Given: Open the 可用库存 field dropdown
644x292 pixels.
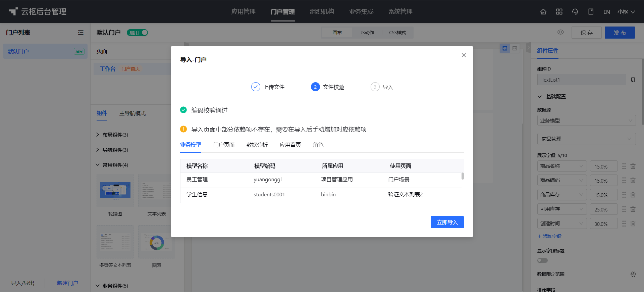Looking at the screenshot, I should (x=562, y=209).
